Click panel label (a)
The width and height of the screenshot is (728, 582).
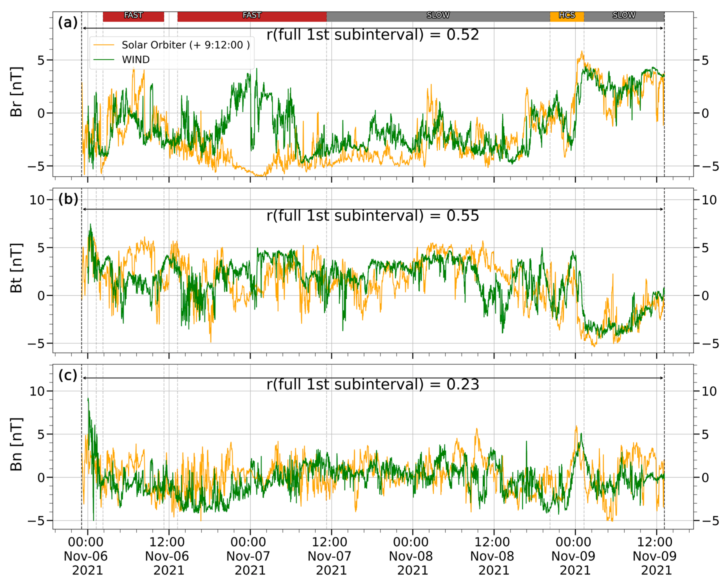tap(67, 23)
